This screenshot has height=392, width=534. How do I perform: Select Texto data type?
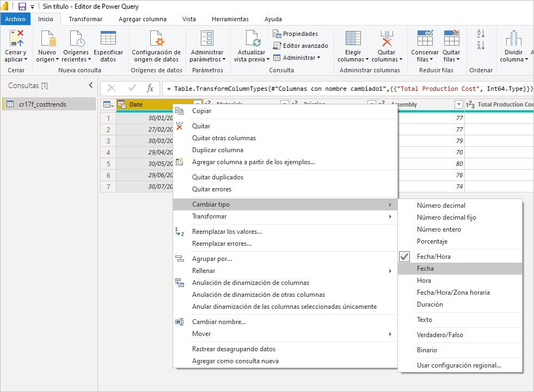[x=460, y=320]
